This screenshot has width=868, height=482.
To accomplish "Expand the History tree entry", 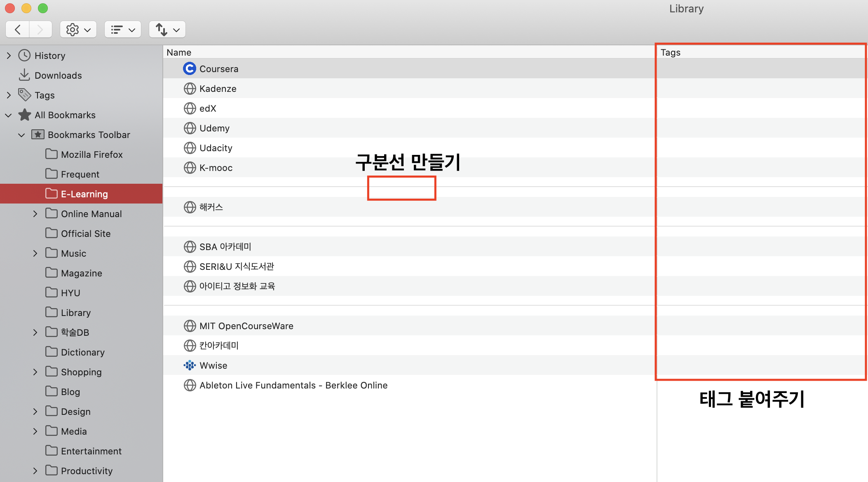I will pos(9,55).
